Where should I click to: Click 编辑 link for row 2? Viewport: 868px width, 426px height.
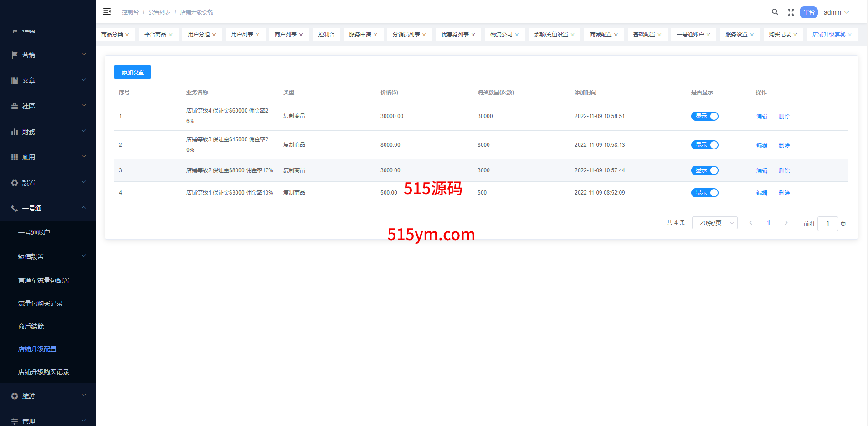tap(761, 145)
